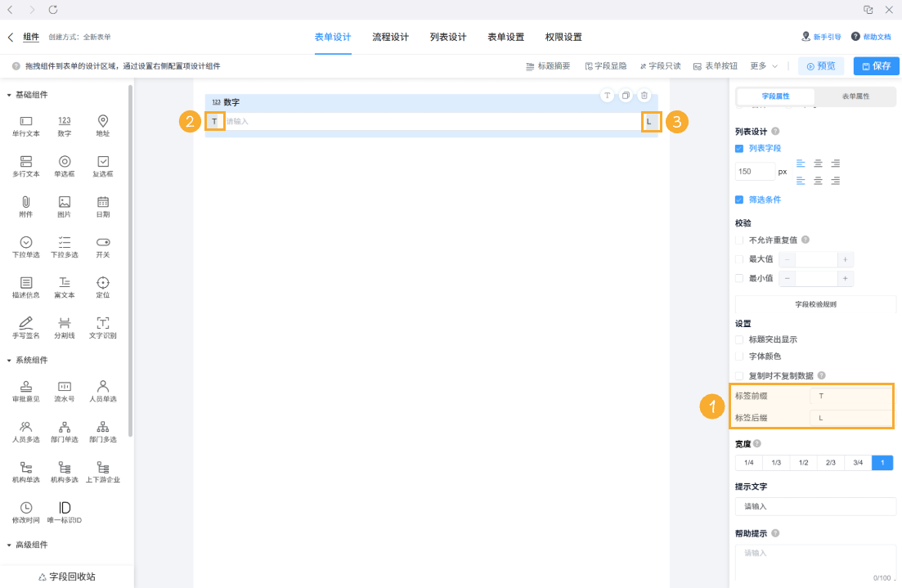Open the 更多 dropdown in toolbar

(764, 66)
